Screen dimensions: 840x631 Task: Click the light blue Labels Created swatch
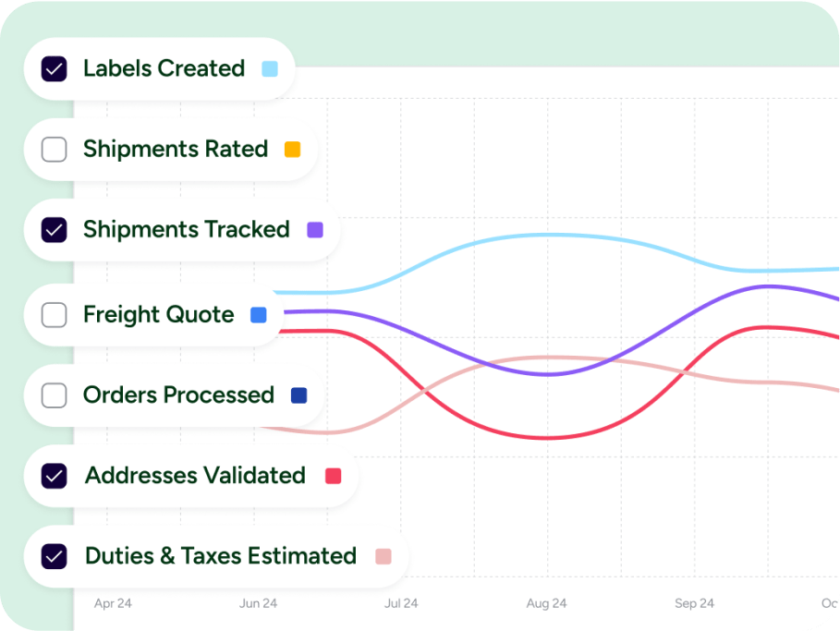pyautogui.click(x=268, y=68)
